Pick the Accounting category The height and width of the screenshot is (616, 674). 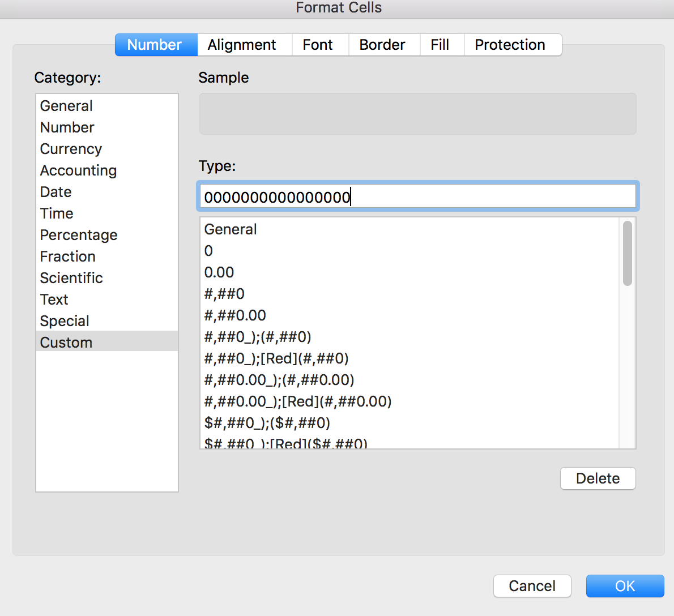(78, 170)
